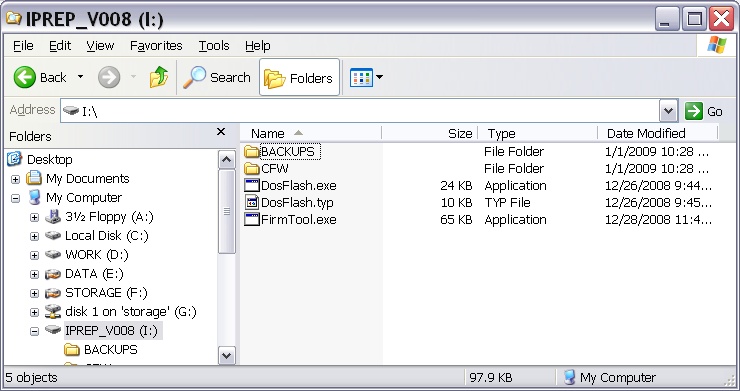Open the Back history dropdown arrow
Viewport: 740px width, 391px height.
point(81,77)
